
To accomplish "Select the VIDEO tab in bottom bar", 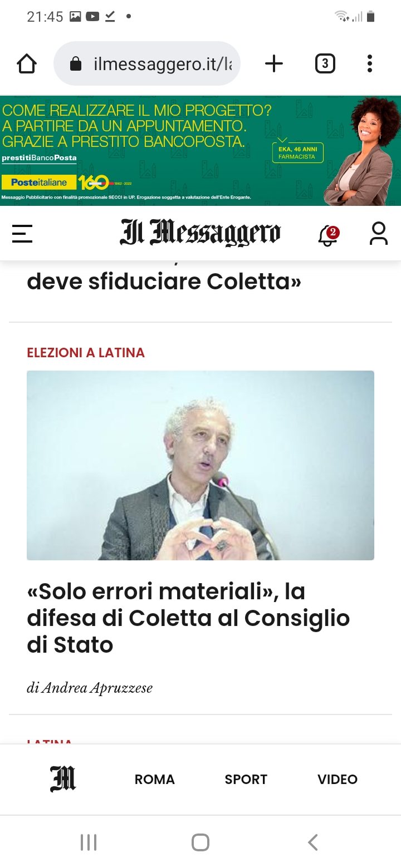I will point(338,780).
